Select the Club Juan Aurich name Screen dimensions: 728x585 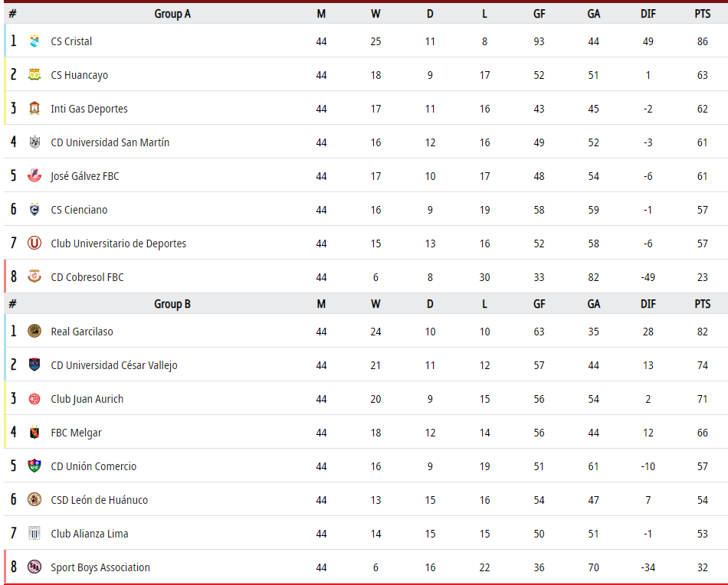pyautogui.click(x=87, y=399)
